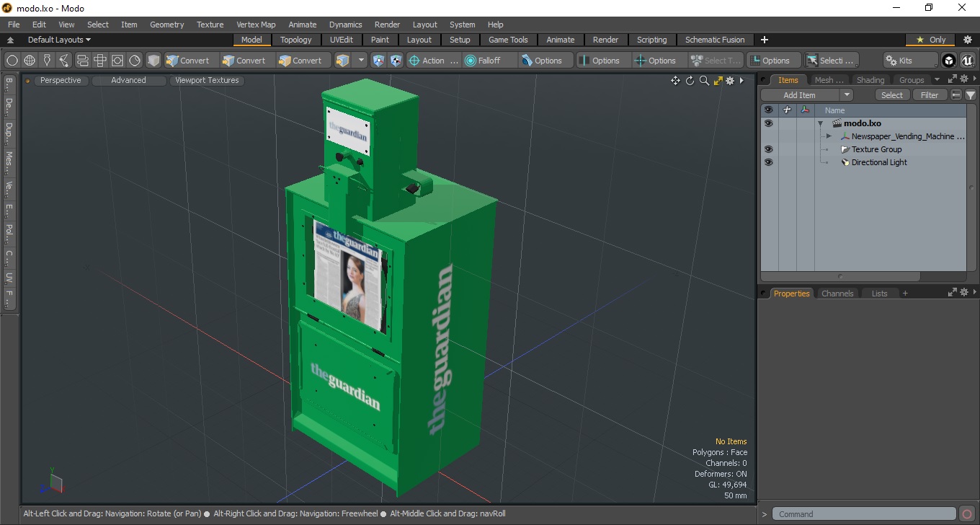The image size is (980, 525).
Task: Open the Items panel tabs dropdown arrow
Action: (x=937, y=80)
